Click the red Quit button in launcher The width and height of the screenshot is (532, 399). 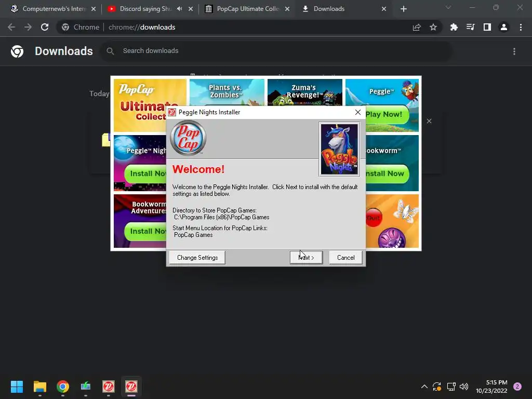(x=374, y=218)
